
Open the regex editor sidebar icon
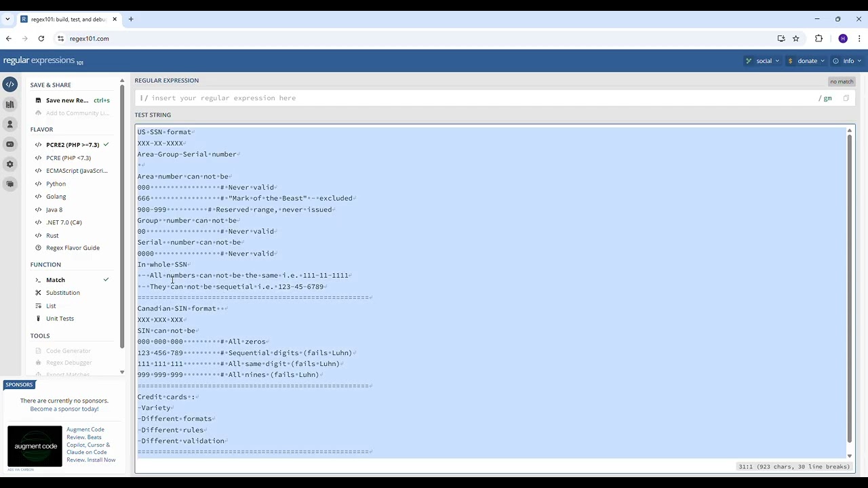click(9, 85)
